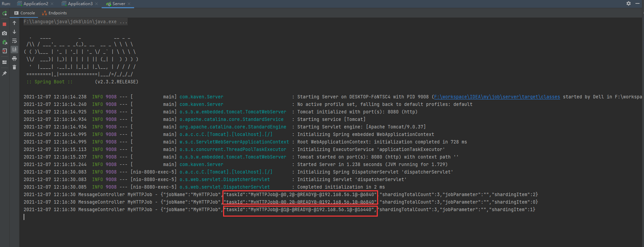Click 'Starting Servlet engine' log message
Viewport: 644px width, 247px height.
point(361,127)
